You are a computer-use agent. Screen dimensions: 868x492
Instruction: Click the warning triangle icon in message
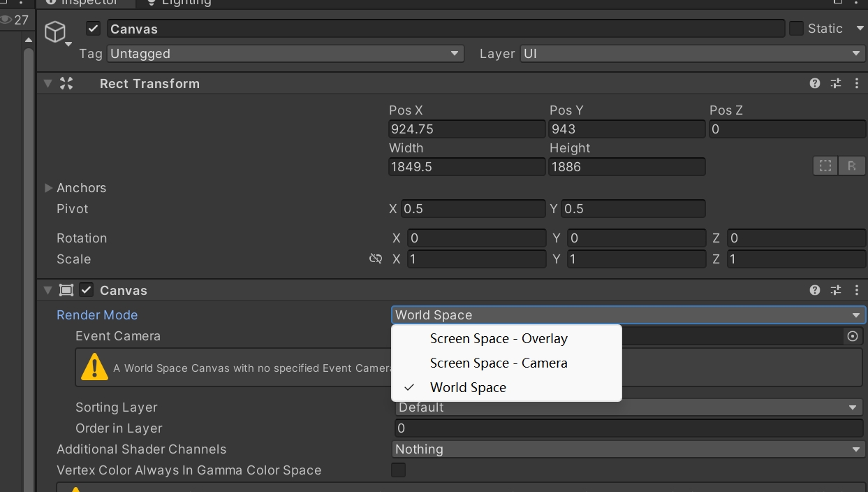click(x=94, y=367)
